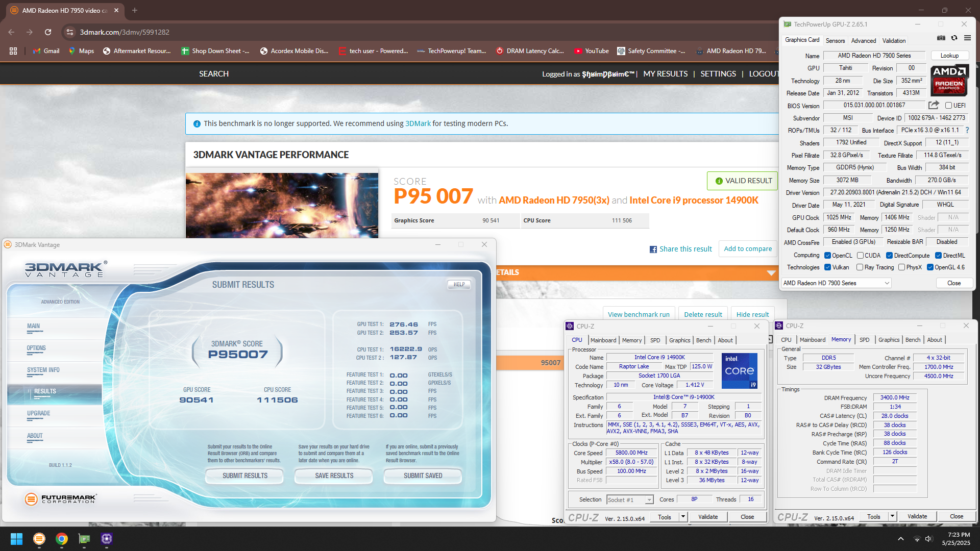Toggle the OpenCL checkbox
Viewport: 980px width, 551px height.
pyautogui.click(x=827, y=256)
